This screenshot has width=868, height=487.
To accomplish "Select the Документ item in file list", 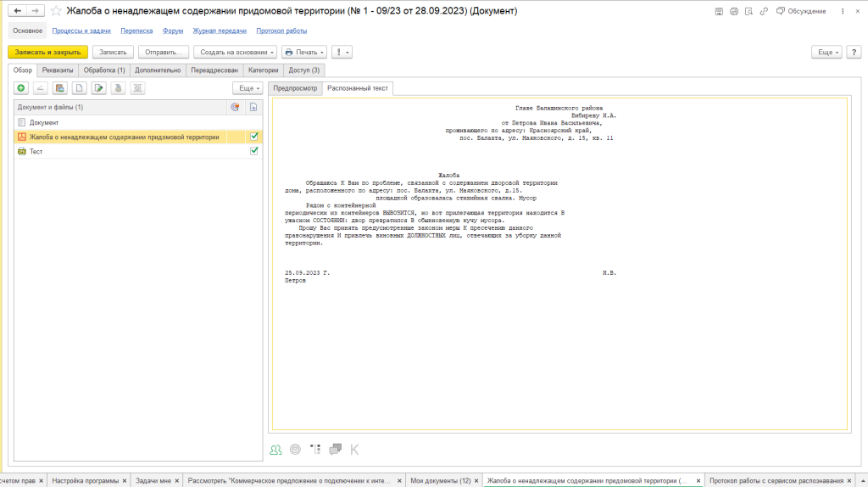I will pyautogui.click(x=44, y=122).
